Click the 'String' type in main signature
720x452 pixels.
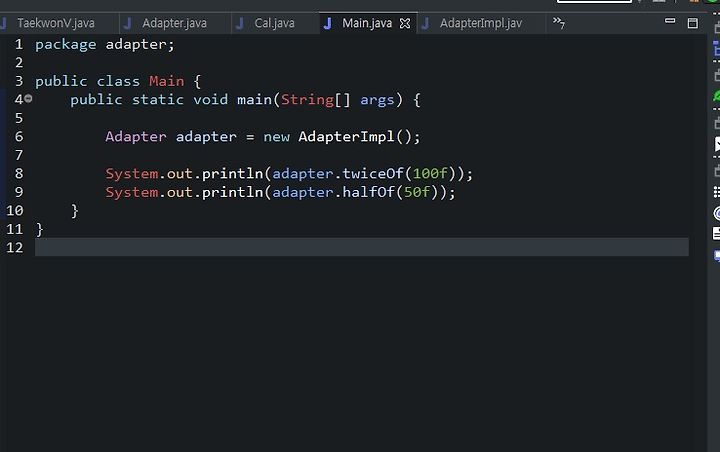pyautogui.click(x=307, y=100)
